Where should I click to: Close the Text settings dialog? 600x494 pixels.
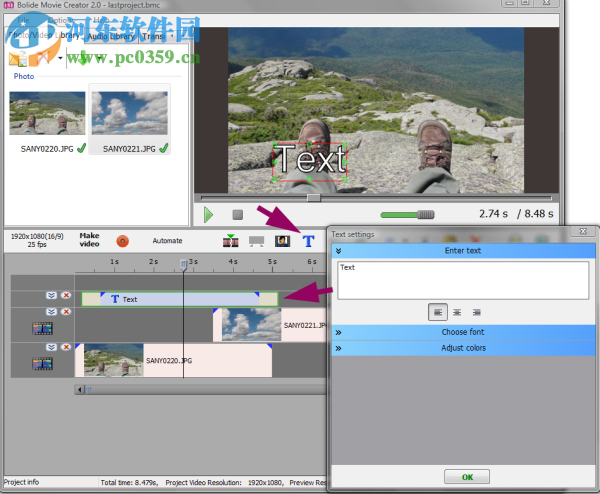[x=583, y=232]
